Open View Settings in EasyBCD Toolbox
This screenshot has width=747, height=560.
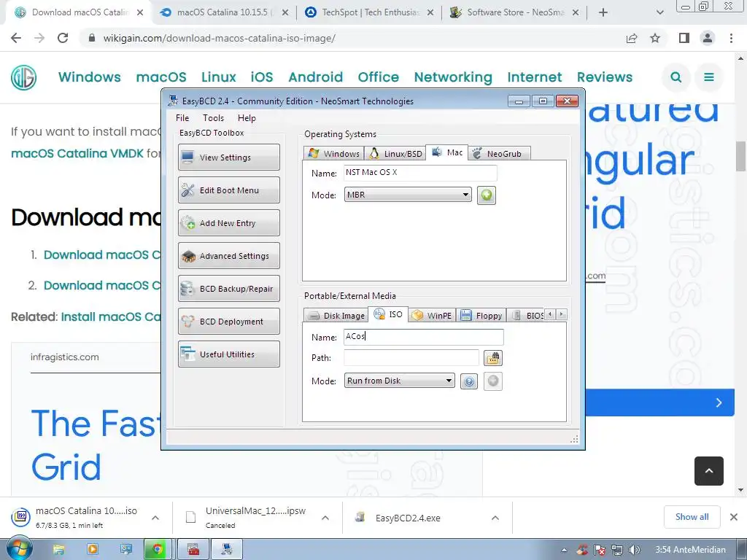click(x=228, y=157)
